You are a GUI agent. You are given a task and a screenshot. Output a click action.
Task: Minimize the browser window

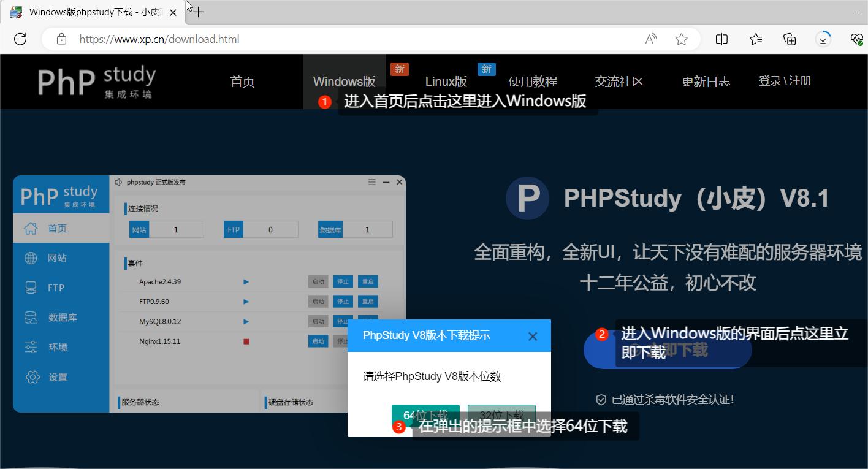point(858,12)
